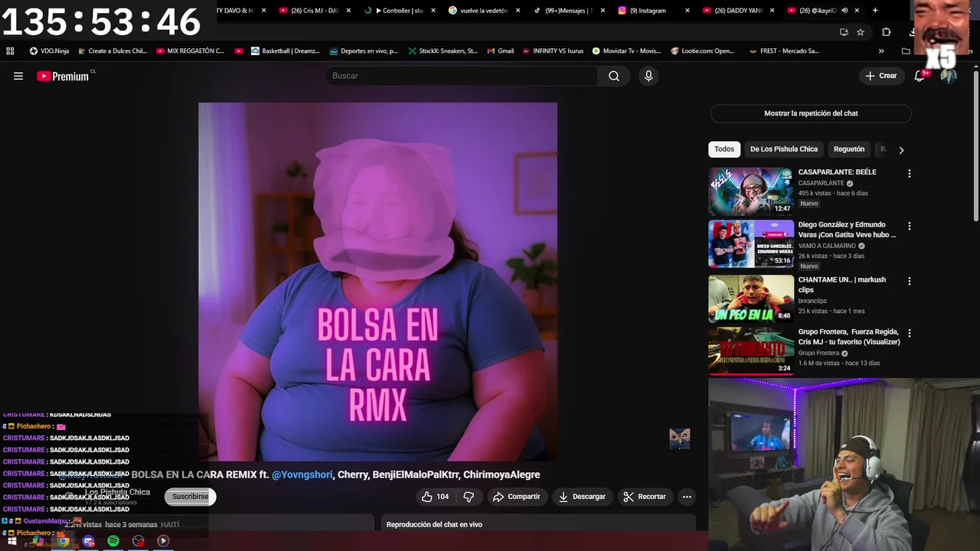Switch to the TikTok Mensajes tab
Viewport: 980px width, 551px height.
[568, 11]
